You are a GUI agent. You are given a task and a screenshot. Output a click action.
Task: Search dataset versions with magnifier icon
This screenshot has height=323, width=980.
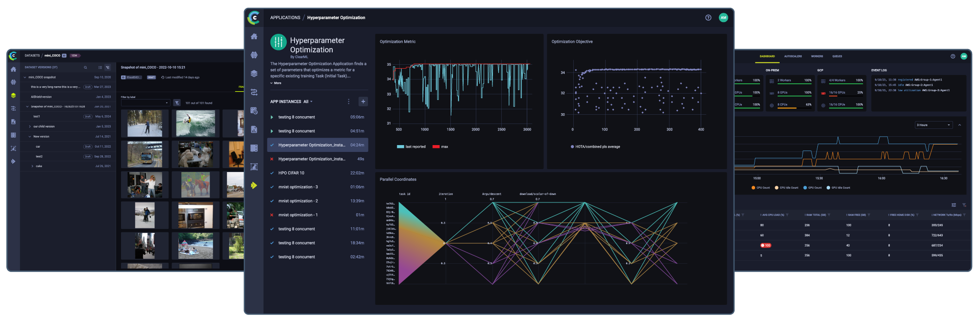coord(85,68)
